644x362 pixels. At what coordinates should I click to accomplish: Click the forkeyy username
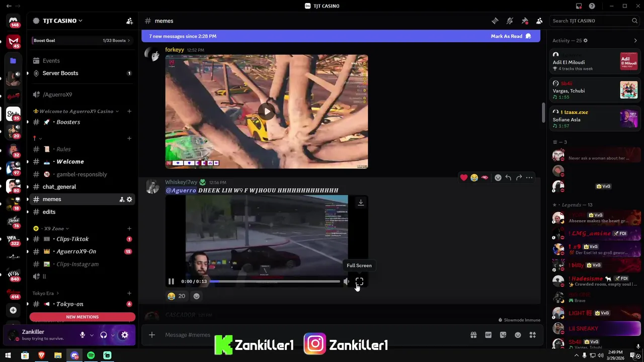[175, 50]
